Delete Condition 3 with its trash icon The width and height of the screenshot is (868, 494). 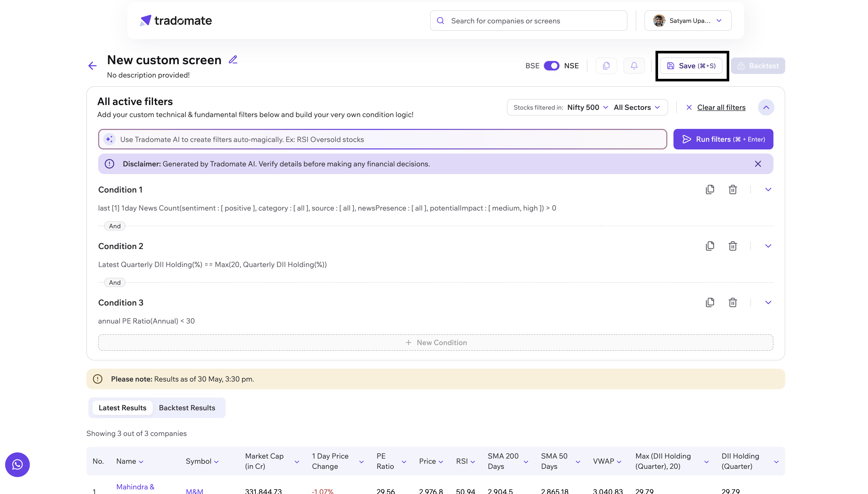(x=733, y=302)
